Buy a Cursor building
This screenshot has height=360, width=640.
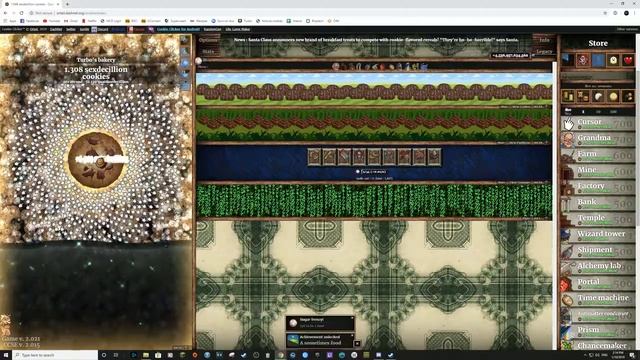[x=598, y=123]
